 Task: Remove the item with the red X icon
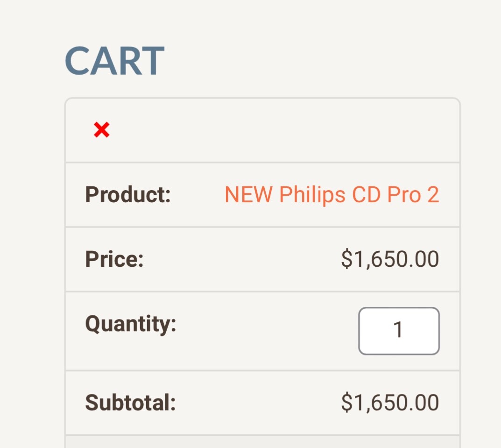point(102,130)
